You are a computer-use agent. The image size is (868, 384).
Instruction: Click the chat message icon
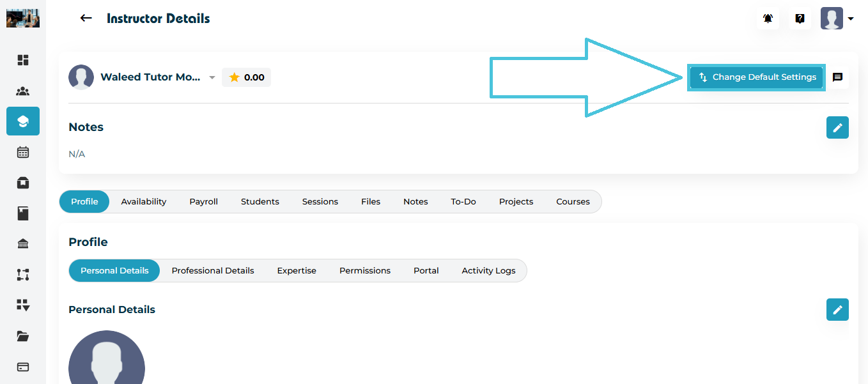[x=837, y=77]
